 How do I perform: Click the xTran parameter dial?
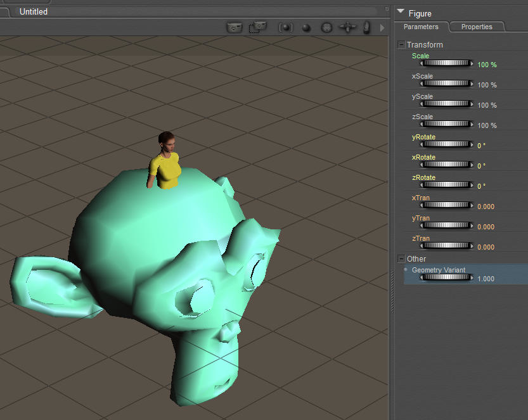447,205
